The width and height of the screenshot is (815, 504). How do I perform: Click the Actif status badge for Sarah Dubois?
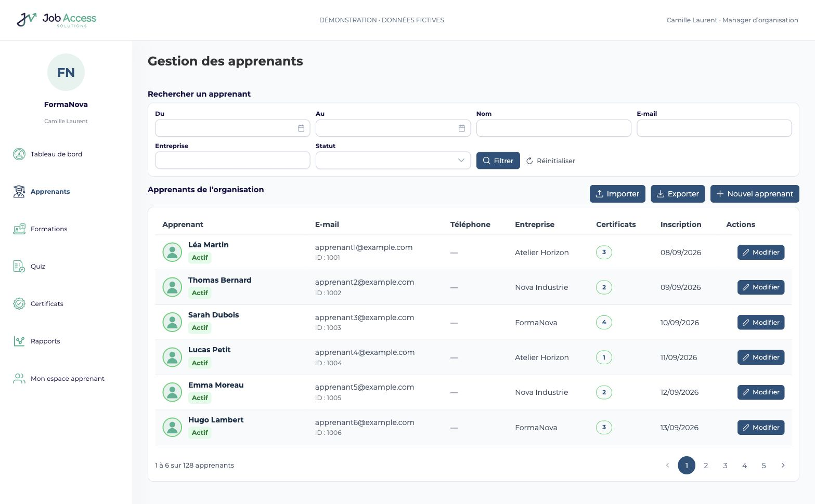coord(200,327)
